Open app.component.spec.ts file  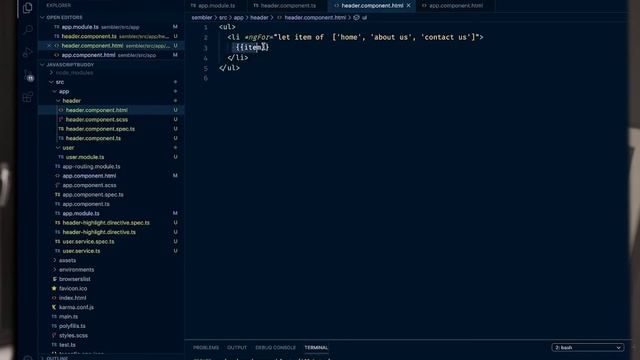(93, 195)
